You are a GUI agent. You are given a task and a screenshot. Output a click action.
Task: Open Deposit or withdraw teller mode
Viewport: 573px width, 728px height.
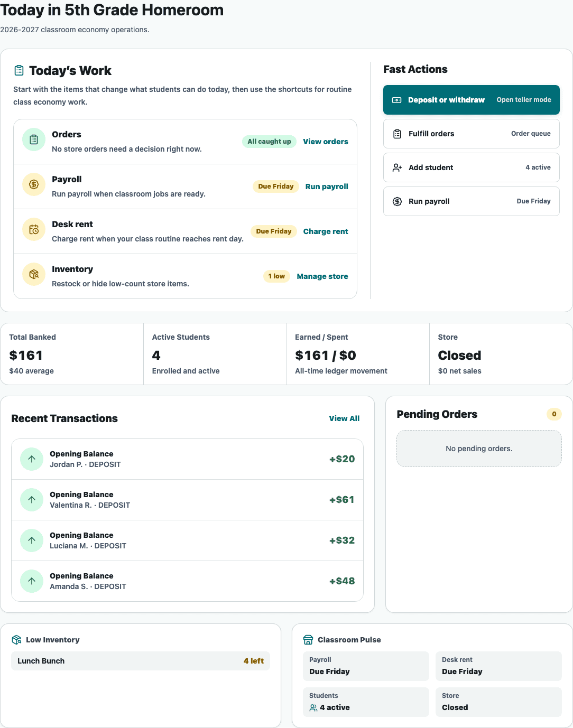[472, 100]
